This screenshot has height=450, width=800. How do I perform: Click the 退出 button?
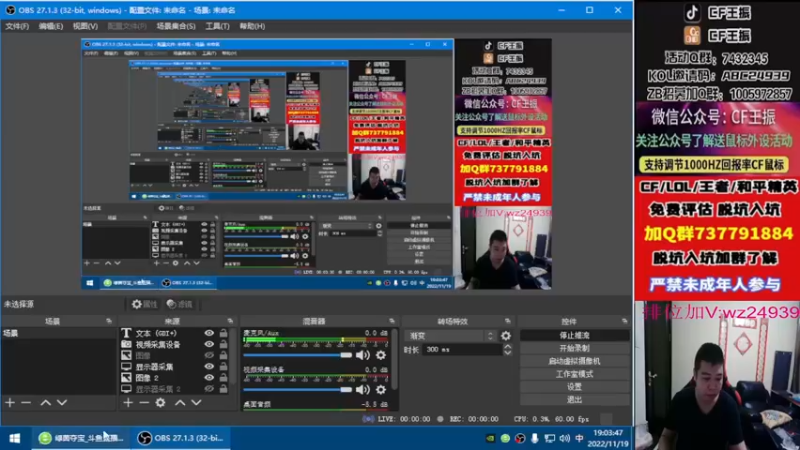click(x=574, y=399)
